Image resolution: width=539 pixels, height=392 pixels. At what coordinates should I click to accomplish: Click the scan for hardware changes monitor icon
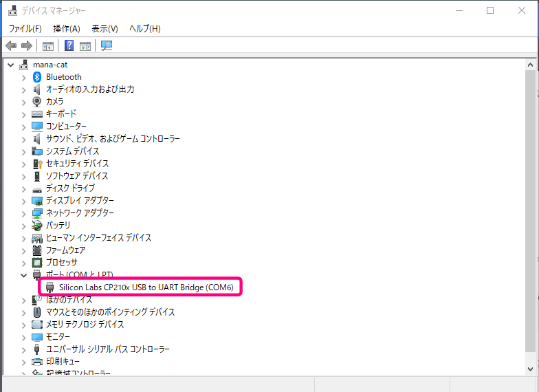[x=107, y=45]
